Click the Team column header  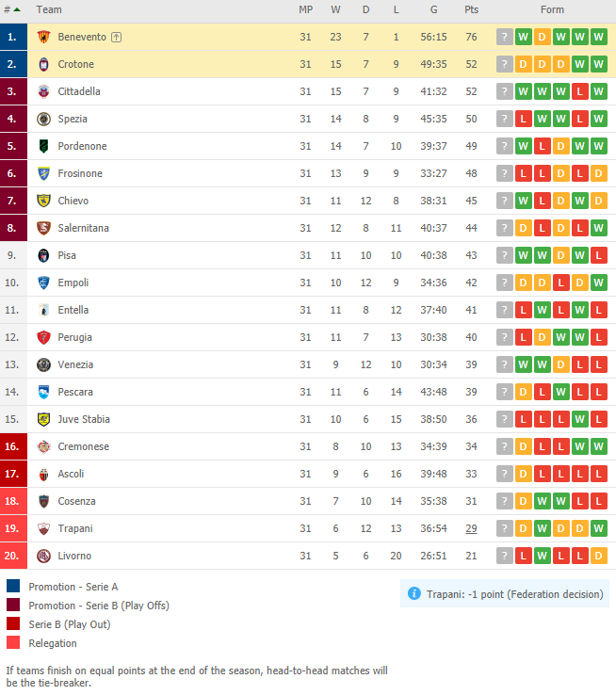49,9
